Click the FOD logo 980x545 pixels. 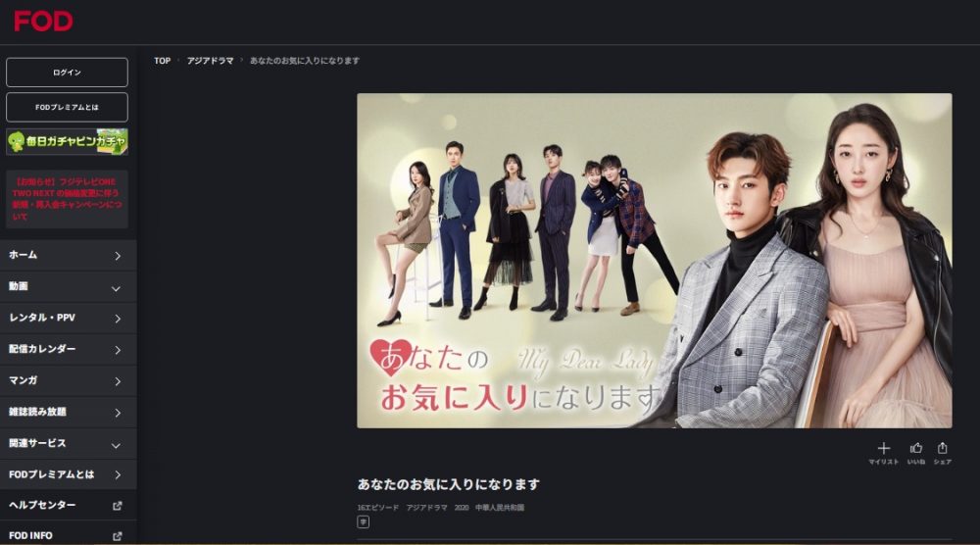[x=43, y=21]
